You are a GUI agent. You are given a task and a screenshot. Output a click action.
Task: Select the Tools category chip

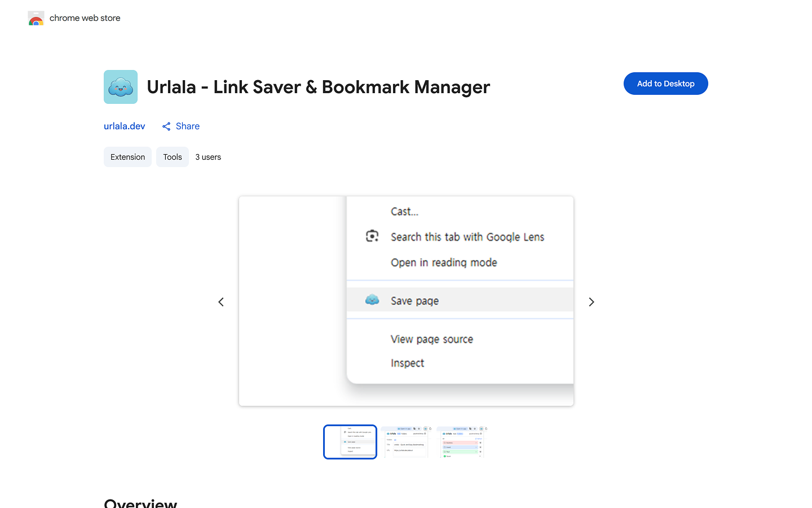pos(173,157)
